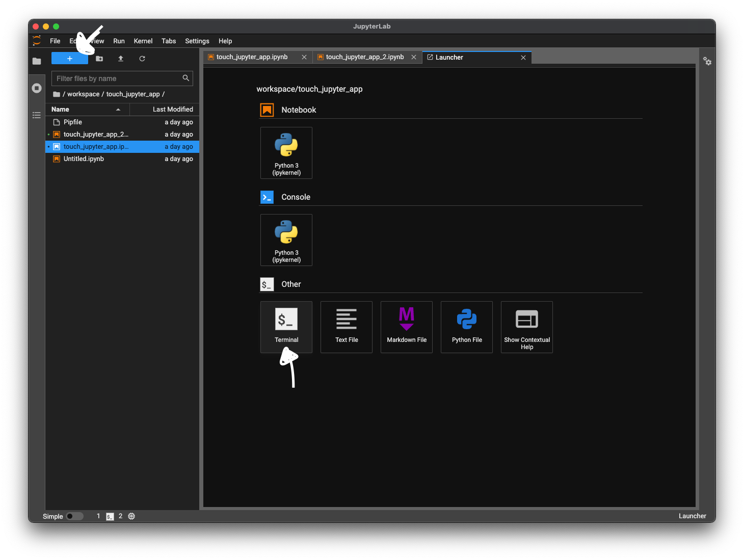This screenshot has width=744, height=560.
Task: Open the property inspector gear icon
Action: 707,61
